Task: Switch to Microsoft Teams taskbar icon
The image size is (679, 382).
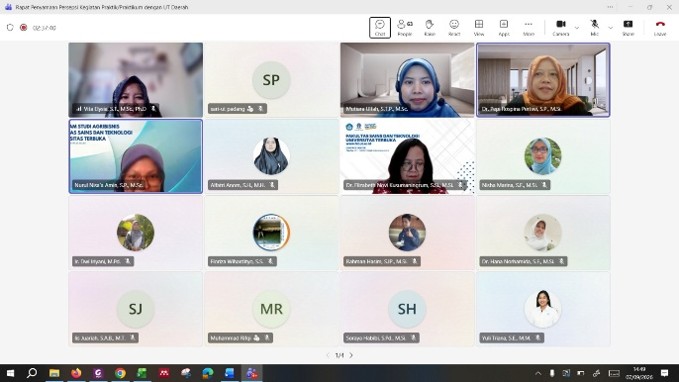Action: coord(252,373)
